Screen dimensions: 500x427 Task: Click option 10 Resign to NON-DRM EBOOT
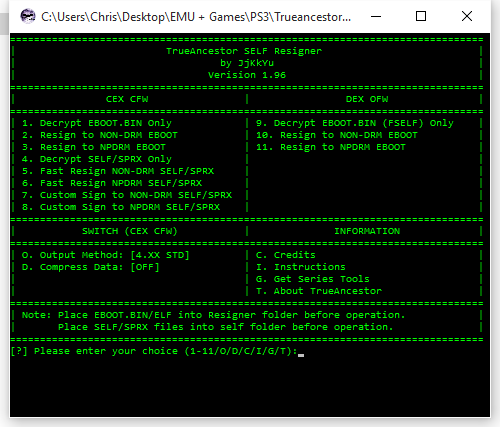tap(337, 135)
